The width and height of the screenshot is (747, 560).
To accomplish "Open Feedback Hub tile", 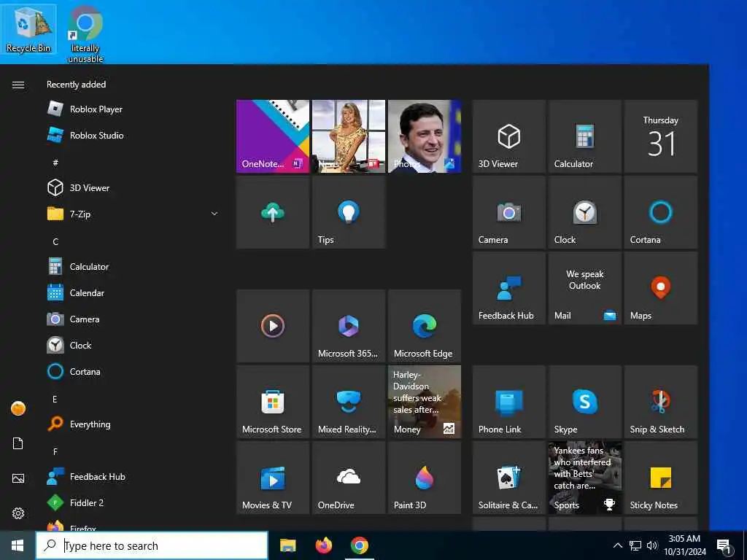I will pos(508,288).
